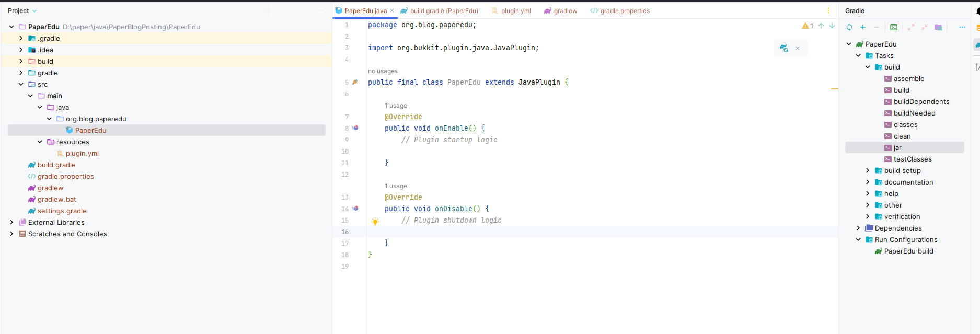Click line number 16 in the editor gutter

click(345, 232)
